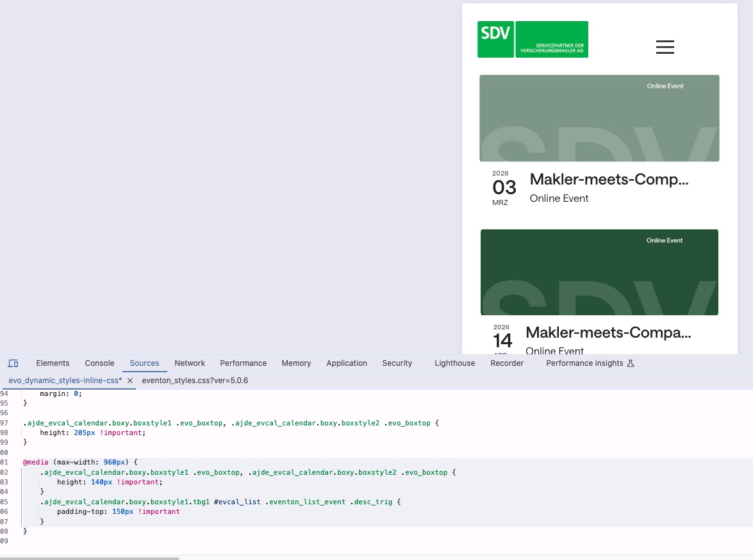Click the first Makler-meets-Comp... event title

609,180
